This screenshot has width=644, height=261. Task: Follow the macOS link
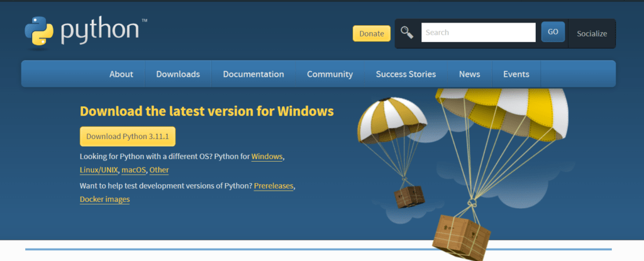click(134, 170)
